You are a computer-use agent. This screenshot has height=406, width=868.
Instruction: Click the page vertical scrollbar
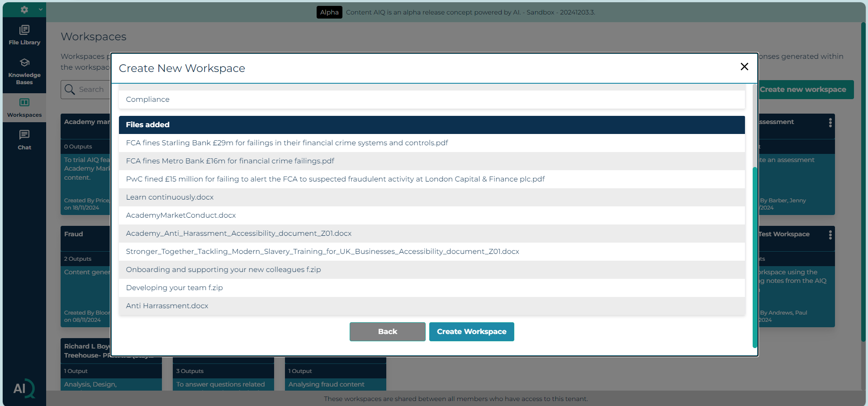click(x=864, y=181)
